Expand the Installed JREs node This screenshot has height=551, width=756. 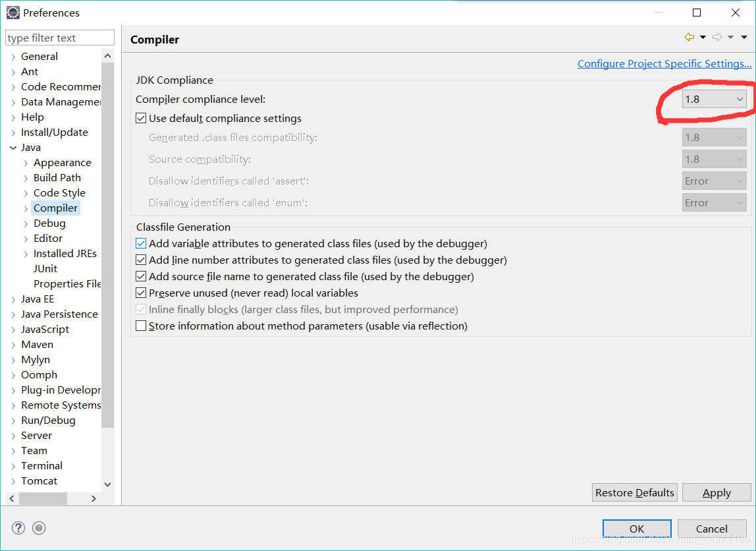26,254
